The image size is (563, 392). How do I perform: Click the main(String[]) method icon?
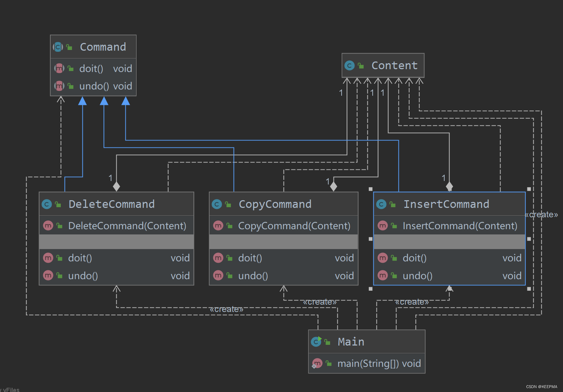tap(317, 363)
